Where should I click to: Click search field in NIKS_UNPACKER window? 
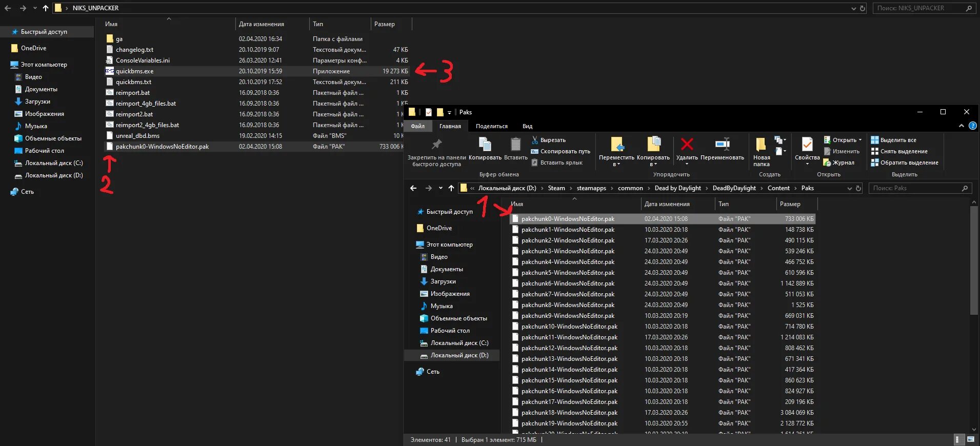924,8
